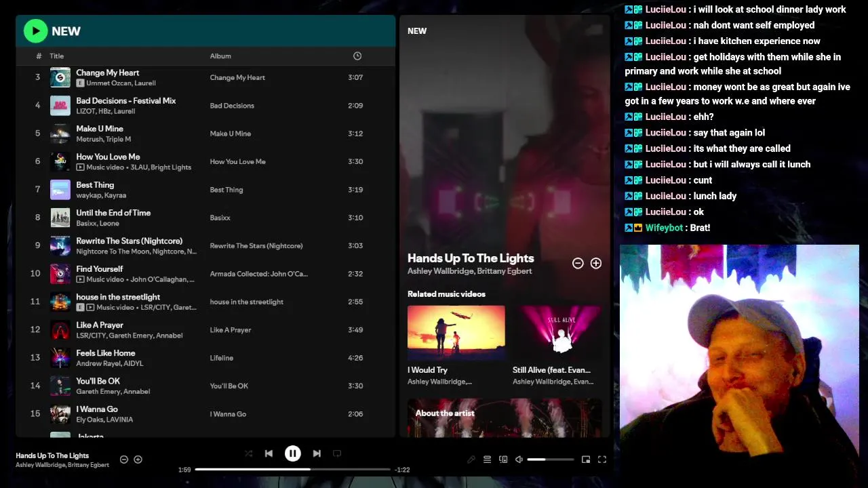Image resolution: width=868 pixels, height=488 pixels.
Task: Click Armada Collected album name
Action: coord(258,274)
